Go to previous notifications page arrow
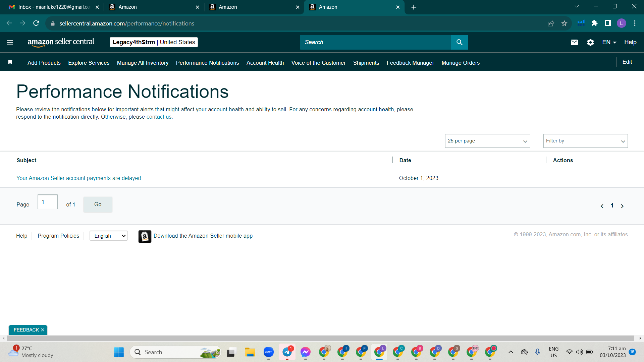The height and width of the screenshot is (362, 644). click(602, 206)
